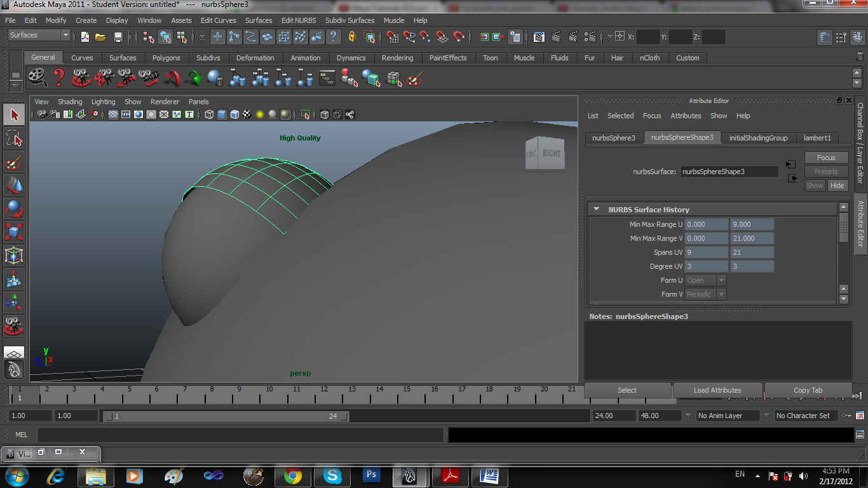Open the Surfaces menu set dropdown
The image size is (868, 488).
39,36
